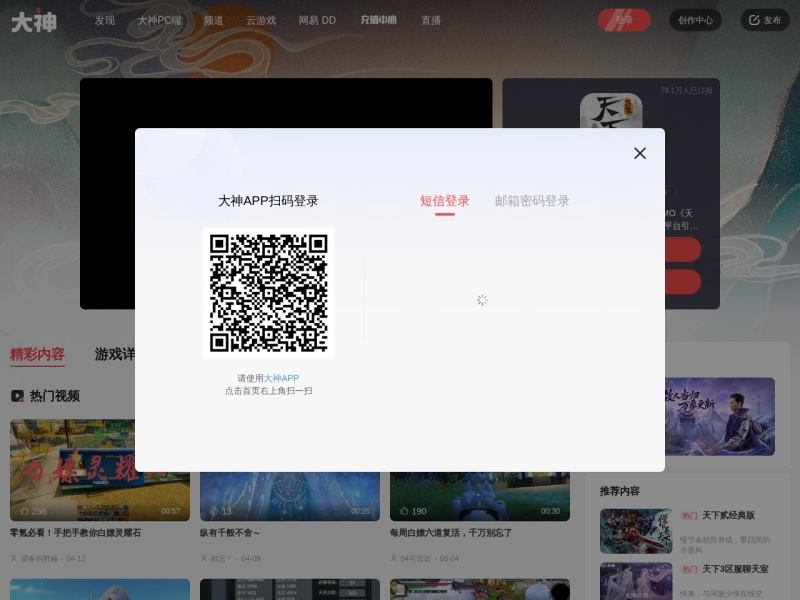Open video 纵有千般不舍～ thumbnail

[290, 496]
